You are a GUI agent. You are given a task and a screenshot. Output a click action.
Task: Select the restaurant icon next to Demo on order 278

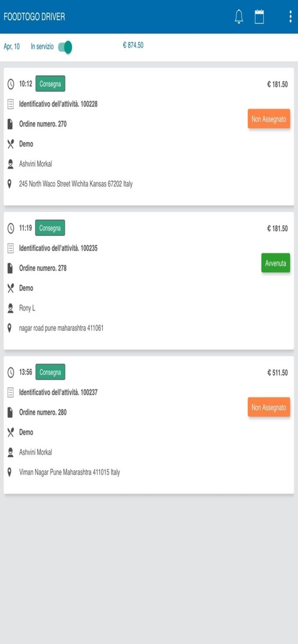point(11,288)
